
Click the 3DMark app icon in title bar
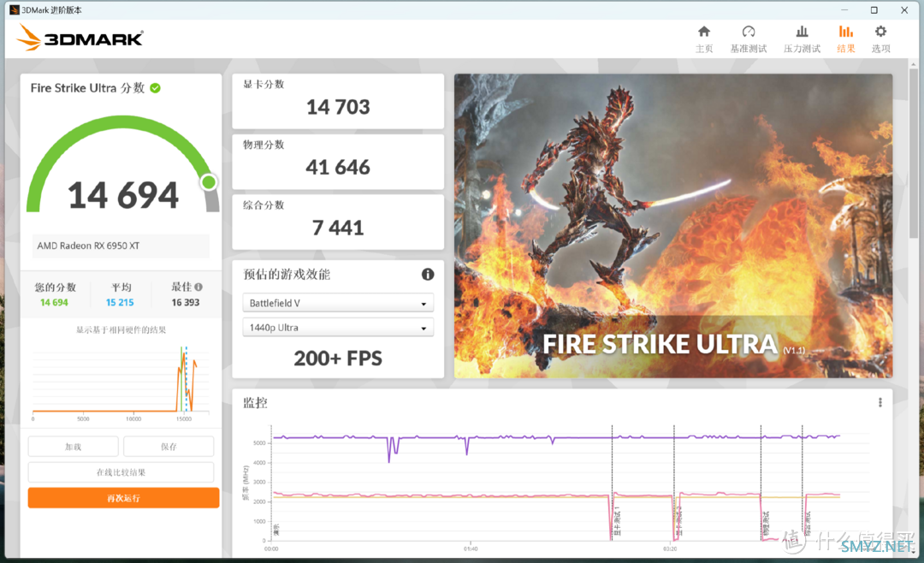pyautogui.click(x=15, y=10)
